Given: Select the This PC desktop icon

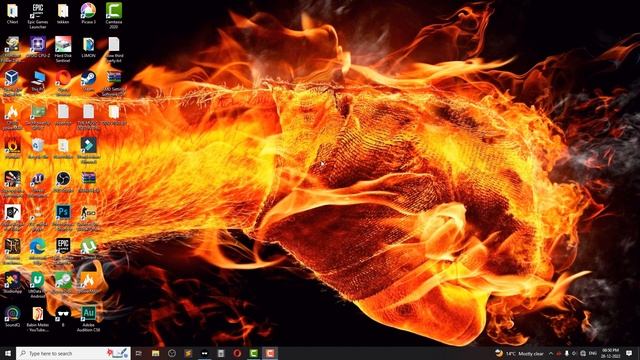Looking at the screenshot, I should tap(38, 80).
